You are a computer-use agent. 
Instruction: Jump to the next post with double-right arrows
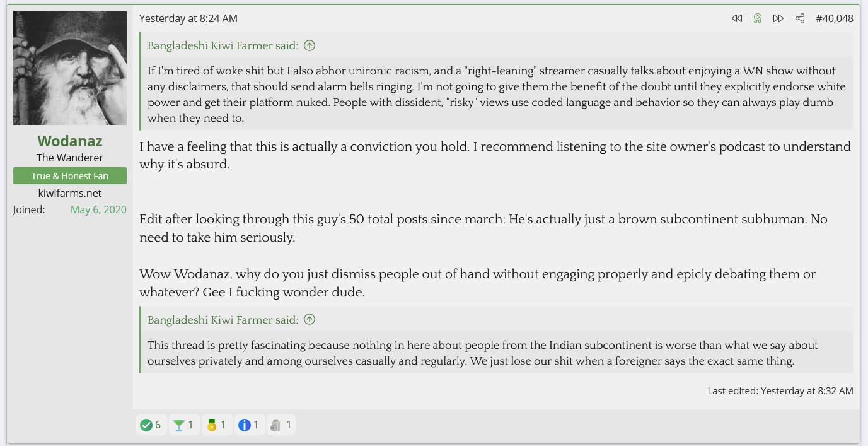[x=778, y=18]
